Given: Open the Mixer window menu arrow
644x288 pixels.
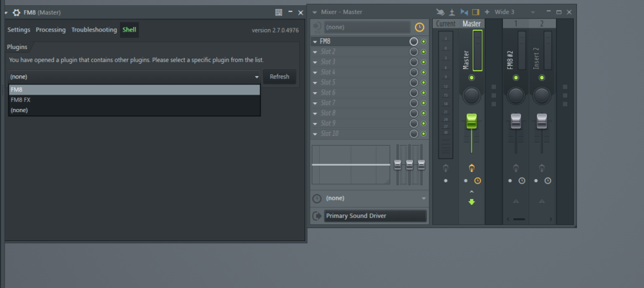Looking at the screenshot, I should (x=315, y=12).
